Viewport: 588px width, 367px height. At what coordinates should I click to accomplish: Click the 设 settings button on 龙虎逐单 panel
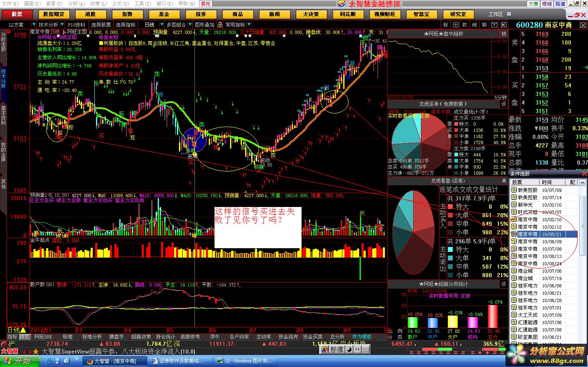pos(504,104)
